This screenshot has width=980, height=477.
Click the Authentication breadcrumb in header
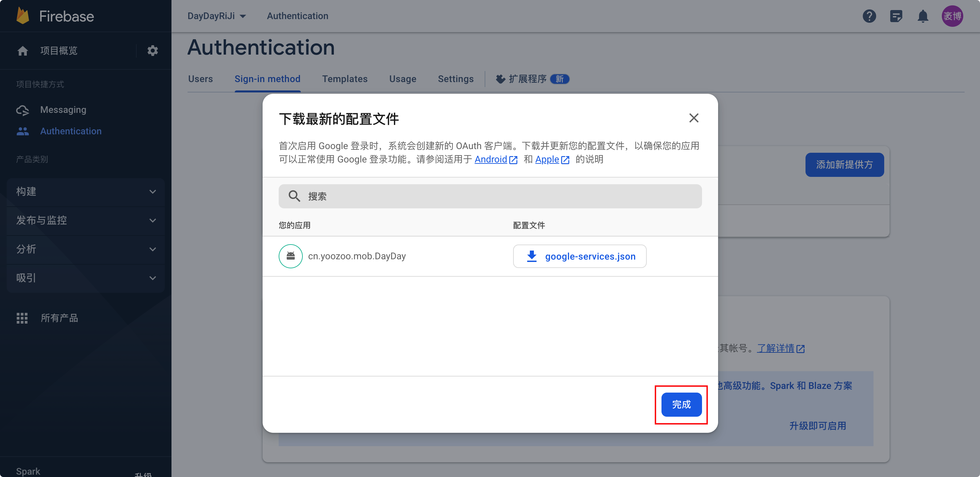[x=297, y=16]
